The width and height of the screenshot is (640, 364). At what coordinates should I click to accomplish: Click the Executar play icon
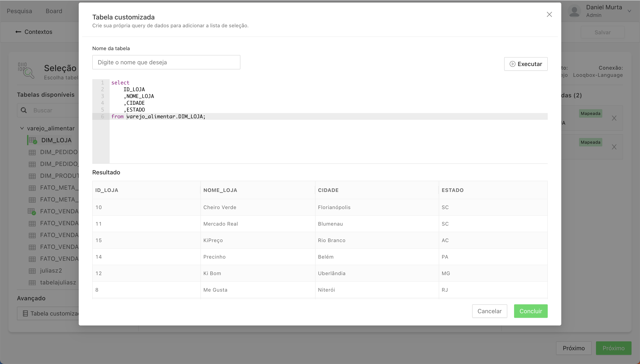click(512, 64)
